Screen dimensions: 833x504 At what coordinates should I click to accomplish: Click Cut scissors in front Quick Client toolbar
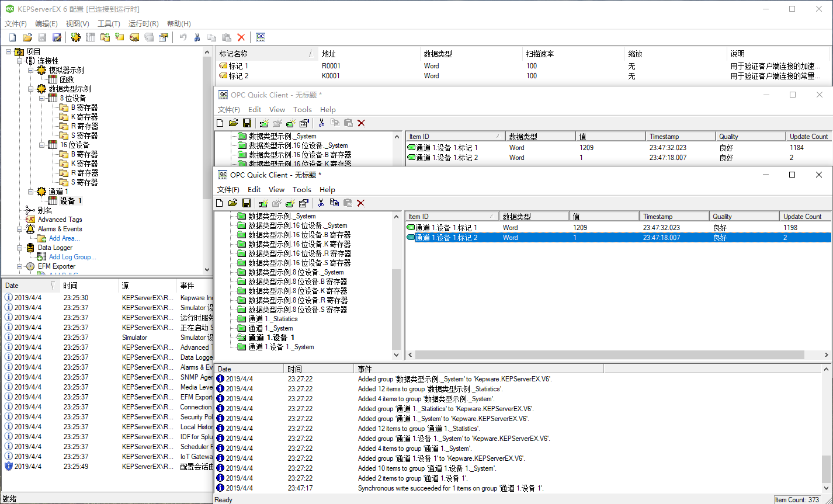tap(321, 203)
